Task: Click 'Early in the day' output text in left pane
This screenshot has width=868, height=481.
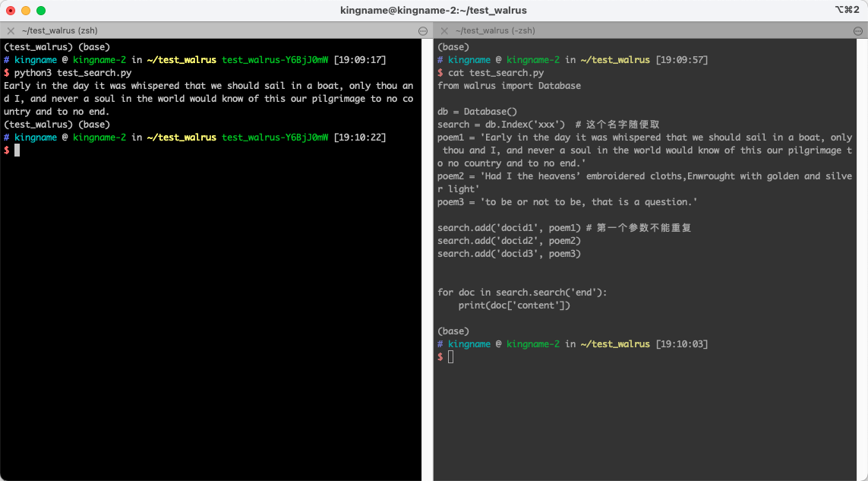Action: 46,86
